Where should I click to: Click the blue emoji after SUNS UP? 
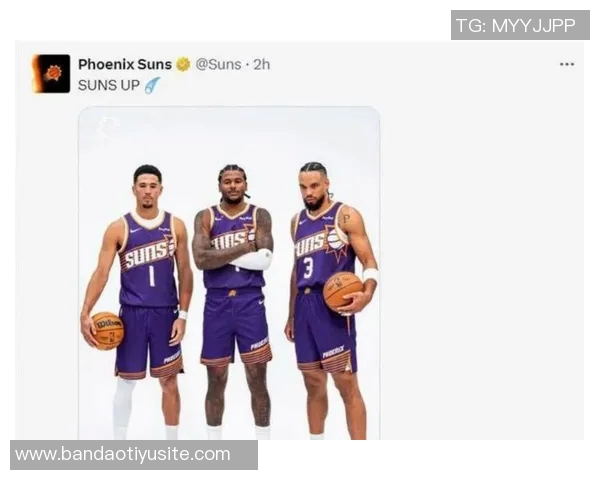point(152,85)
